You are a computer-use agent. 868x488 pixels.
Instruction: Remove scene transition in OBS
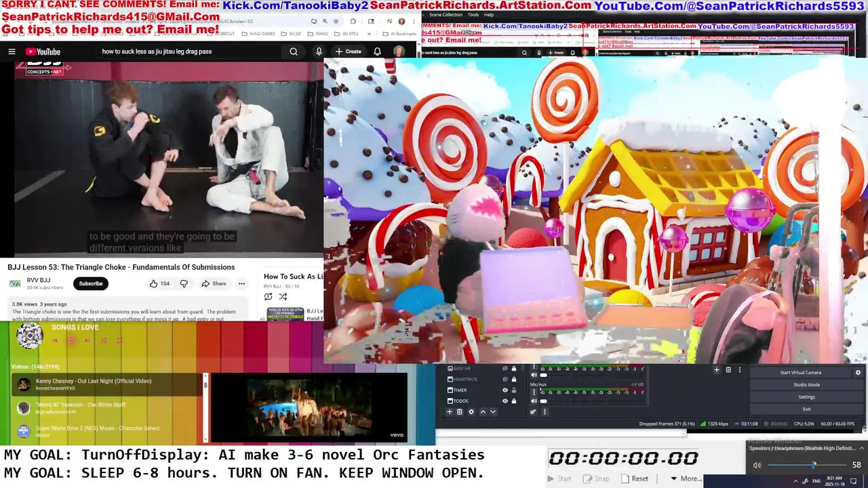pyautogui.click(x=728, y=370)
